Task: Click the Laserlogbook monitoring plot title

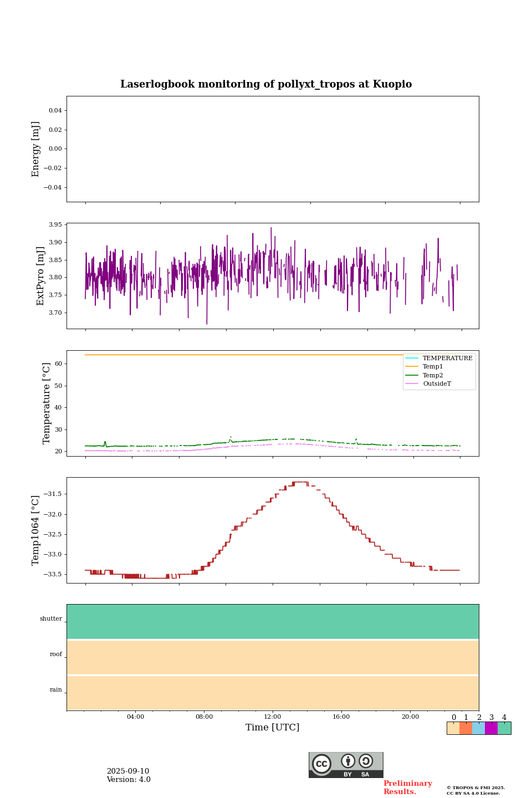Action: click(266, 84)
